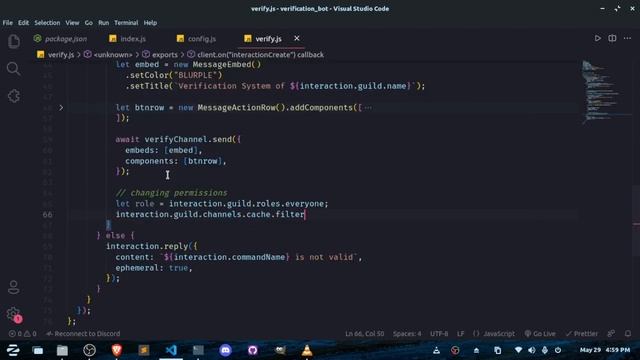Open GIMP from the taskbar

(280, 350)
